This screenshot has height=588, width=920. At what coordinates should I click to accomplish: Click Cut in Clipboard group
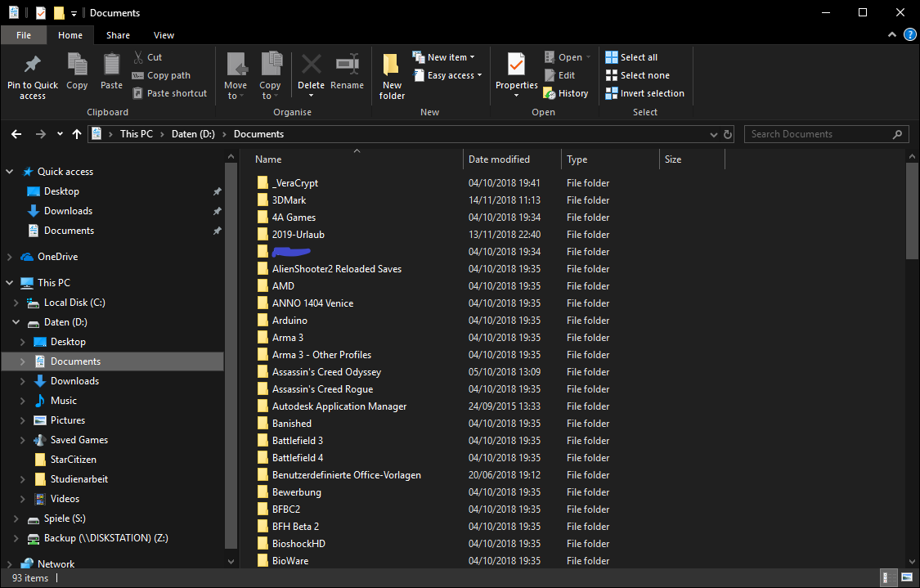tap(148, 57)
